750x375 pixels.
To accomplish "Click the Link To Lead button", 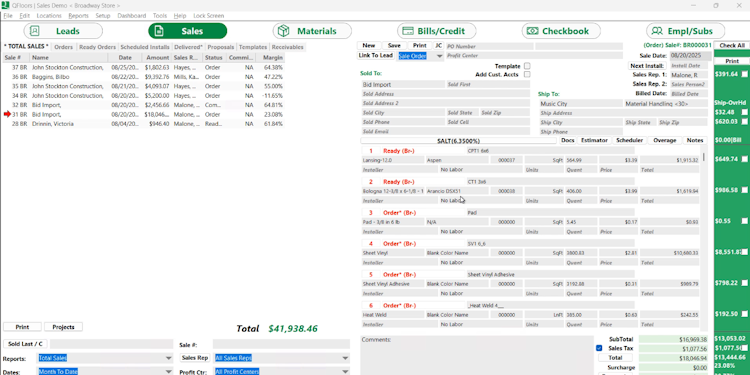I will (375, 55).
